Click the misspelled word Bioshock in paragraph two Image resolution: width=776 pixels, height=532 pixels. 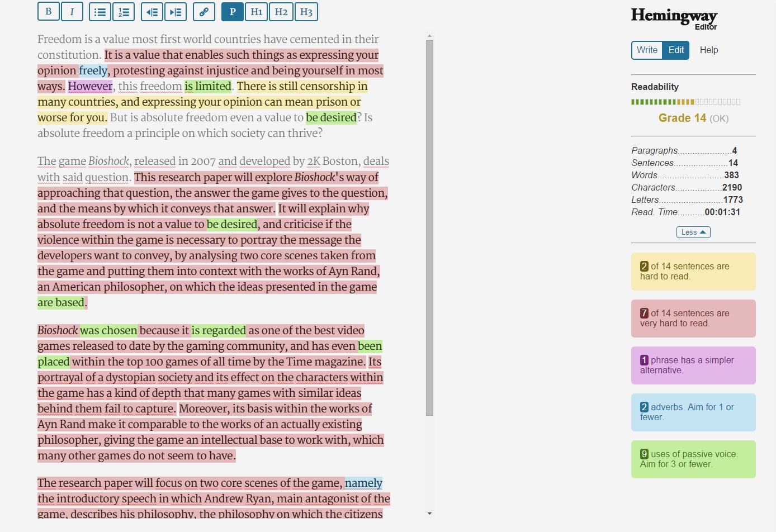pos(108,161)
